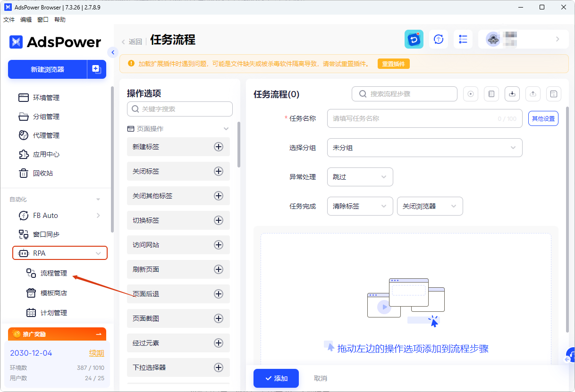Open the log list icon in task toolbar
The width and height of the screenshot is (575, 392).
[x=491, y=94]
